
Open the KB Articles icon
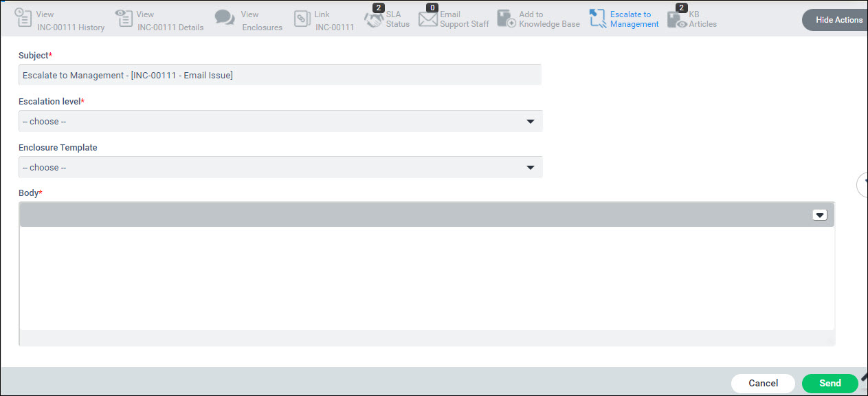point(677,20)
